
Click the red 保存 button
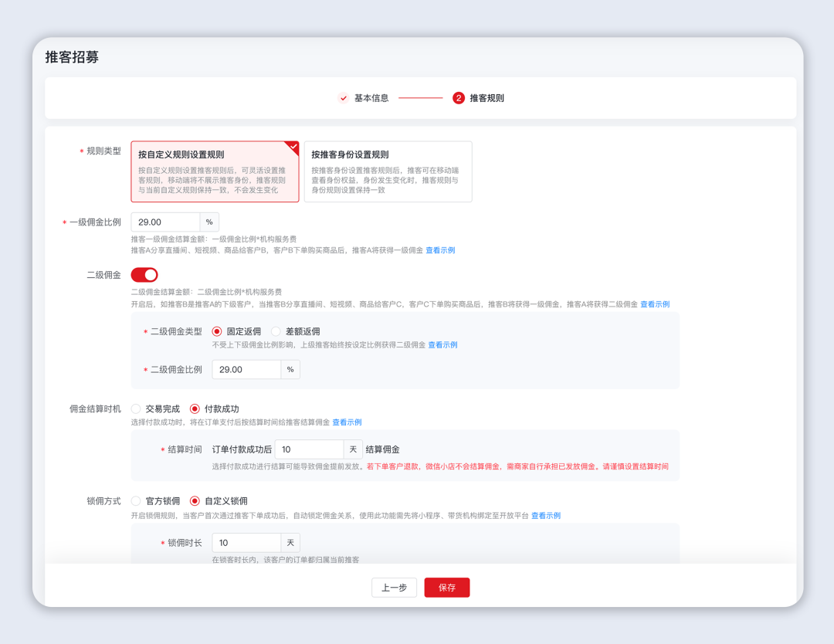[447, 588]
